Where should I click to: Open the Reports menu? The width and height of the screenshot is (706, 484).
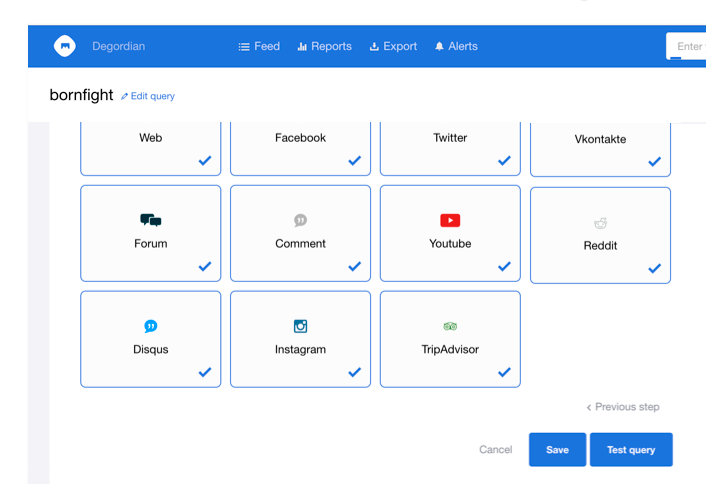(x=325, y=46)
